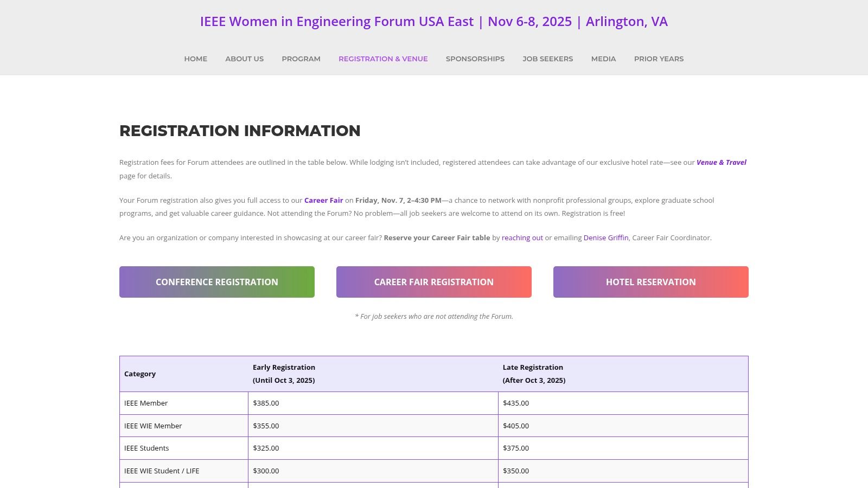Click the $435.00 late fee cell
868x488 pixels.
click(623, 403)
